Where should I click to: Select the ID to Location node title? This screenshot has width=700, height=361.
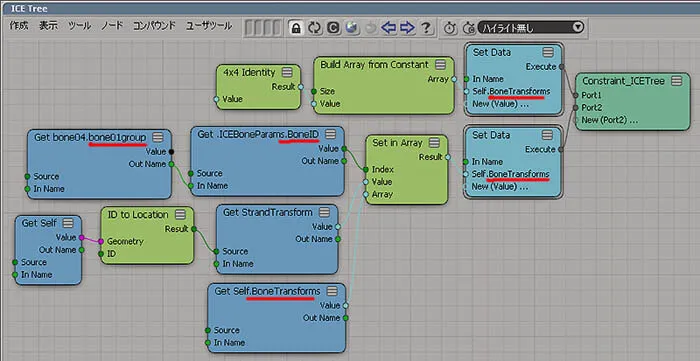tap(138, 215)
